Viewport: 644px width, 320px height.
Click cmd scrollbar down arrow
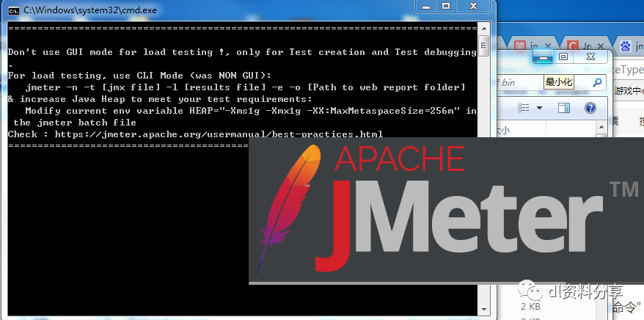484,309
